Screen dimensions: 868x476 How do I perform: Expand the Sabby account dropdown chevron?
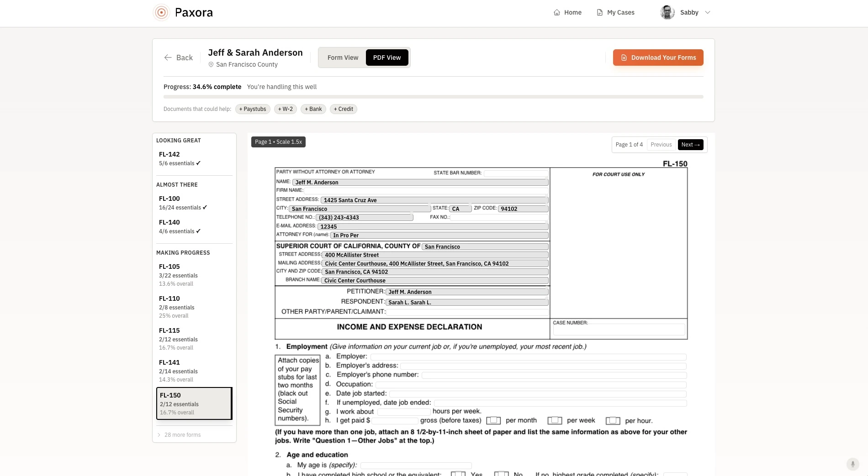[x=708, y=12]
